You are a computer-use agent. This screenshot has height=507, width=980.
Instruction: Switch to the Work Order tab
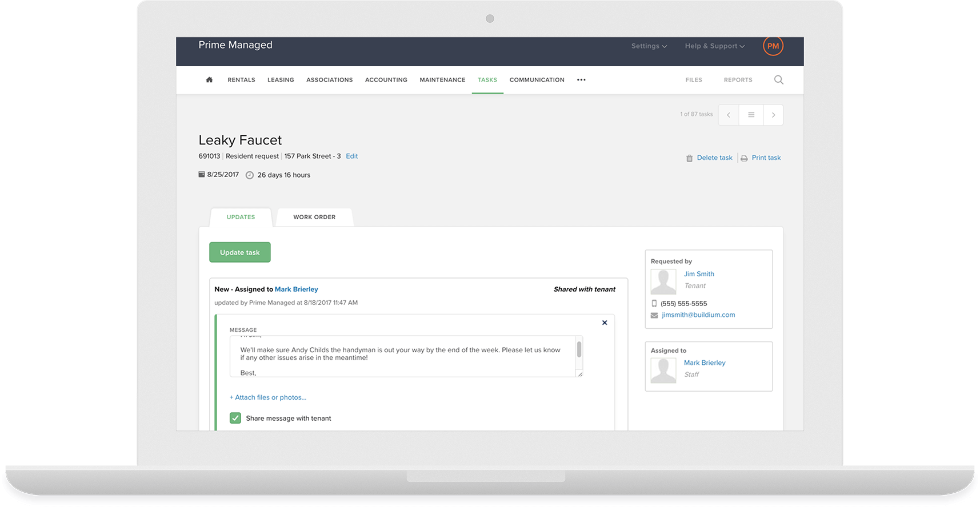click(314, 217)
